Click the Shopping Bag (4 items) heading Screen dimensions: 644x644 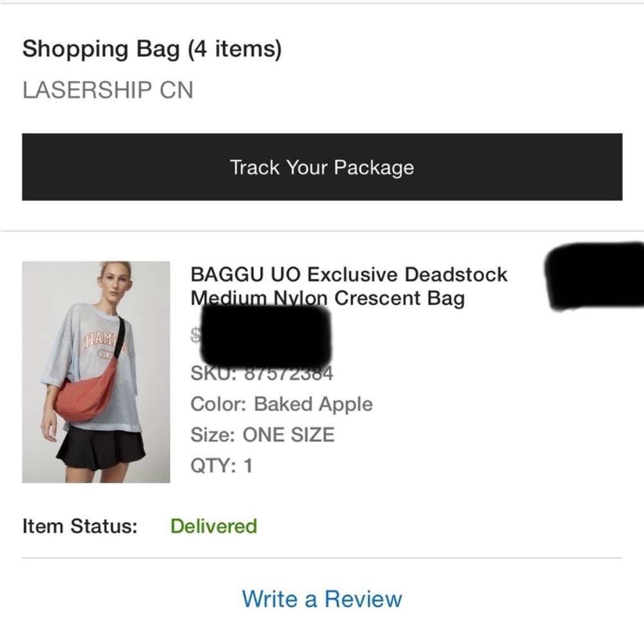point(152,50)
